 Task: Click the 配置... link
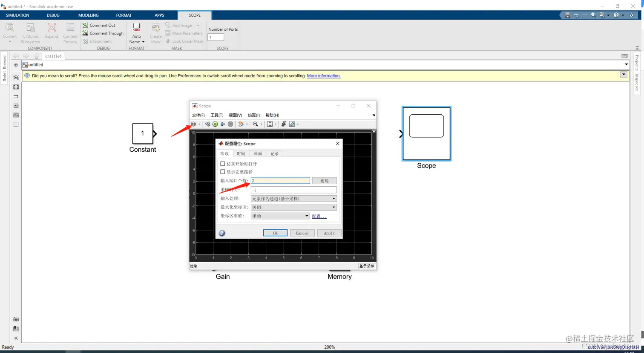click(x=319, y=216)
